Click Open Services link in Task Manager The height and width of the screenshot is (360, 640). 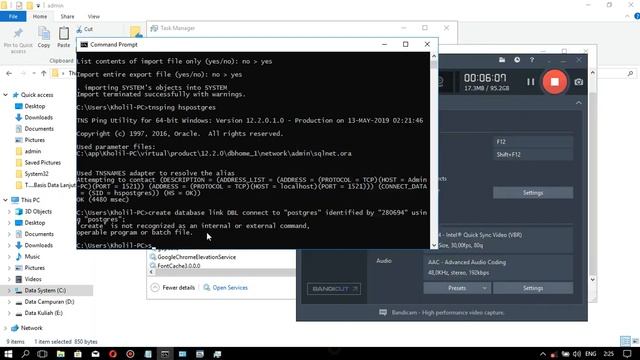[x=225, y=287]
